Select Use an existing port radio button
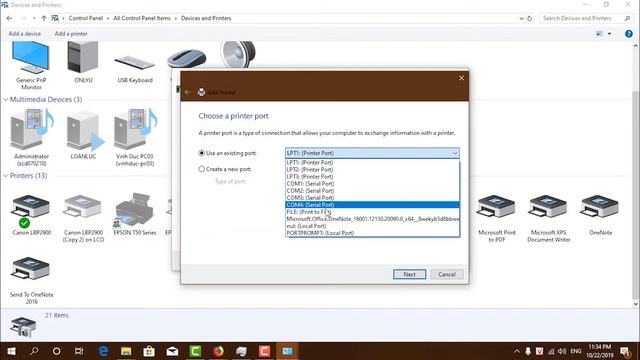Image resolution: width=640 pixels, height=360 pixels. pos(202,153)
